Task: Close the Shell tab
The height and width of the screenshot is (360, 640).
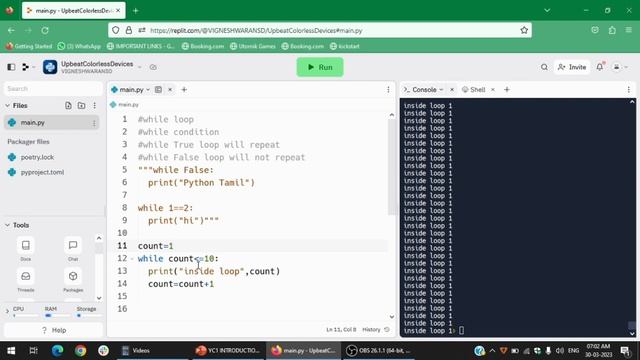Action: coord(493,89)
